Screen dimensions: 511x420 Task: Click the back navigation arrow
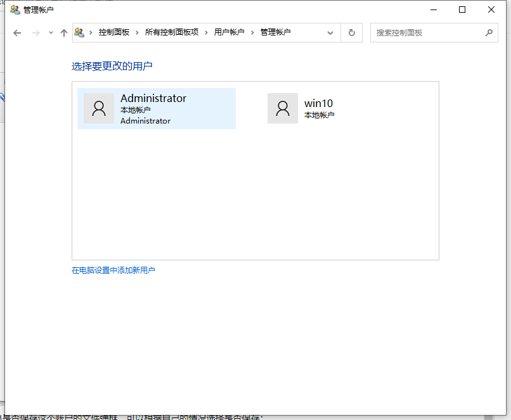click(17, 32)
